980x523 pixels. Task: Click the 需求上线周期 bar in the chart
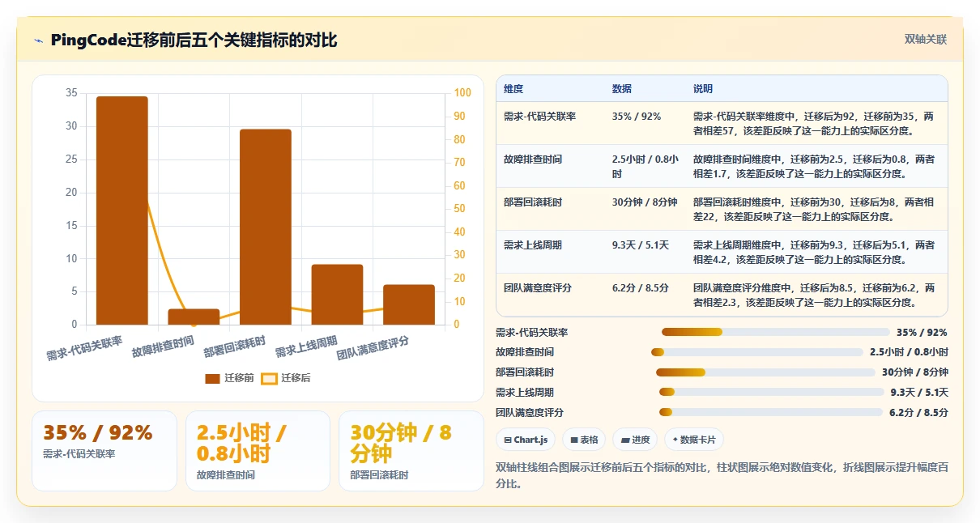click(x=337, y=295)
